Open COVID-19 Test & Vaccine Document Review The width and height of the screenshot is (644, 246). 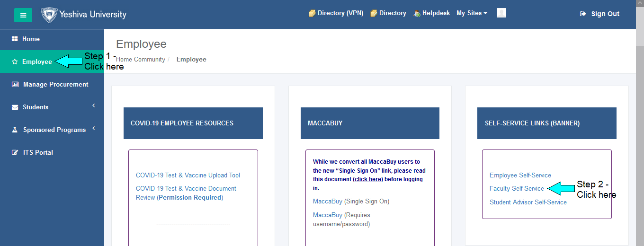186,193
